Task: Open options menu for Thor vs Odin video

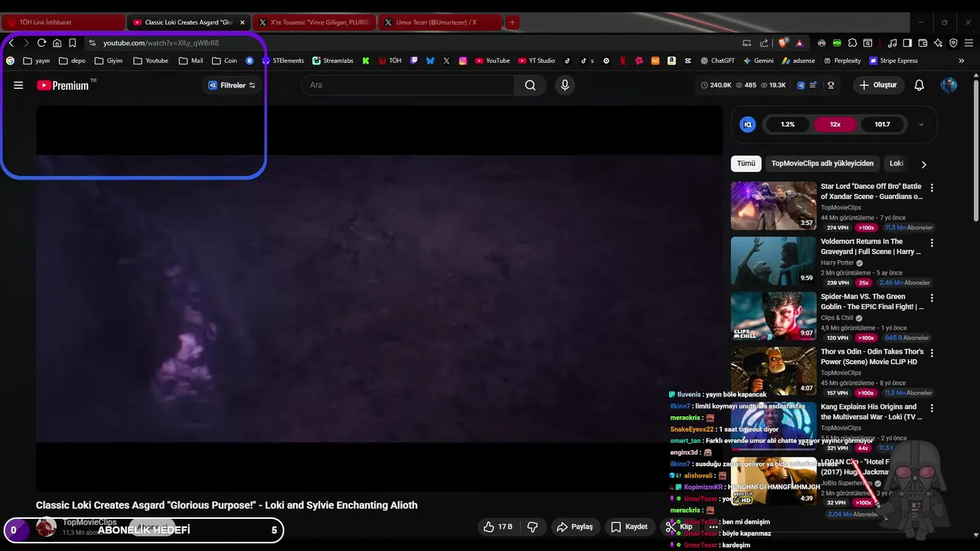Action: (x=932, y=353)
